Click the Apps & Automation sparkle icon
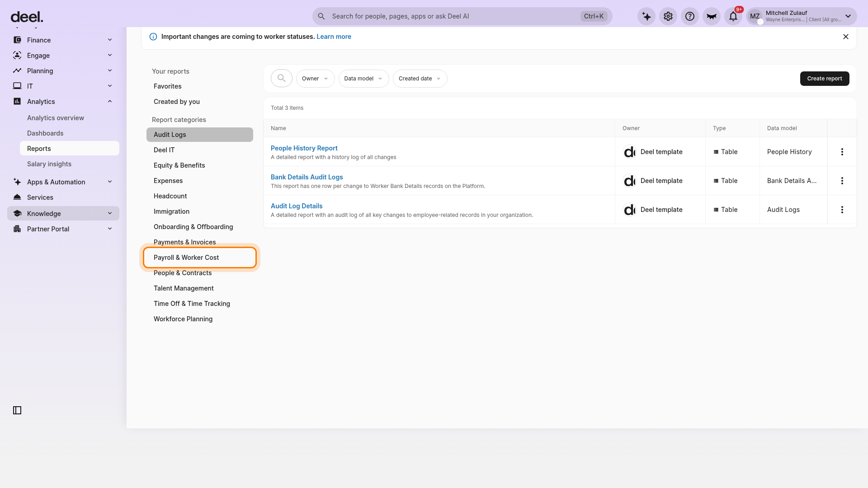Screen dimensions: 868x488 pos(17,182)
